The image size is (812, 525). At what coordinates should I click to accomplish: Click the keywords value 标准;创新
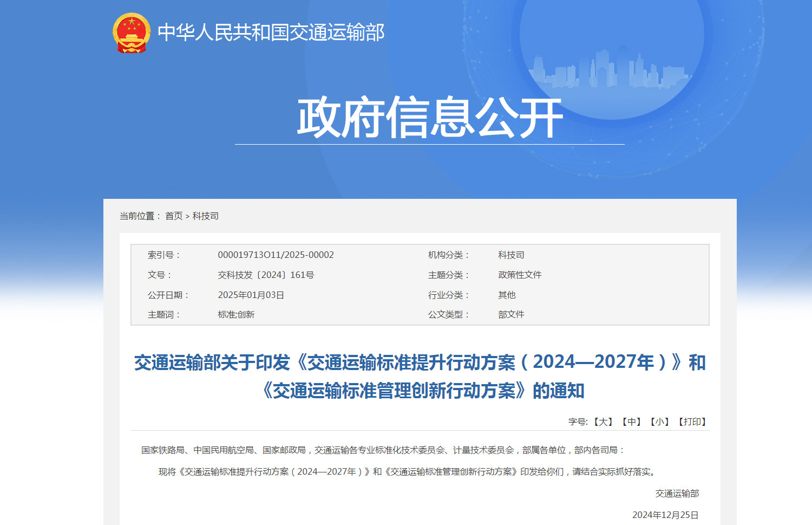pos(236,315)
